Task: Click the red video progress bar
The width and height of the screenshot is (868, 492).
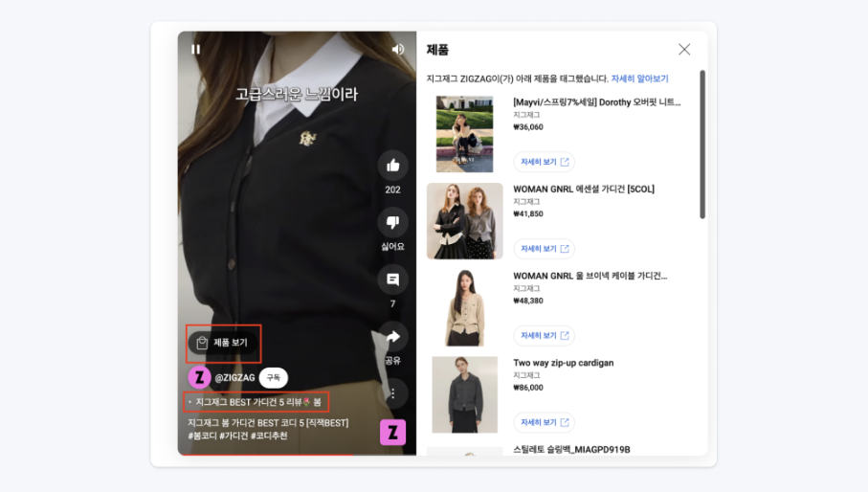Action: (266, 455)
